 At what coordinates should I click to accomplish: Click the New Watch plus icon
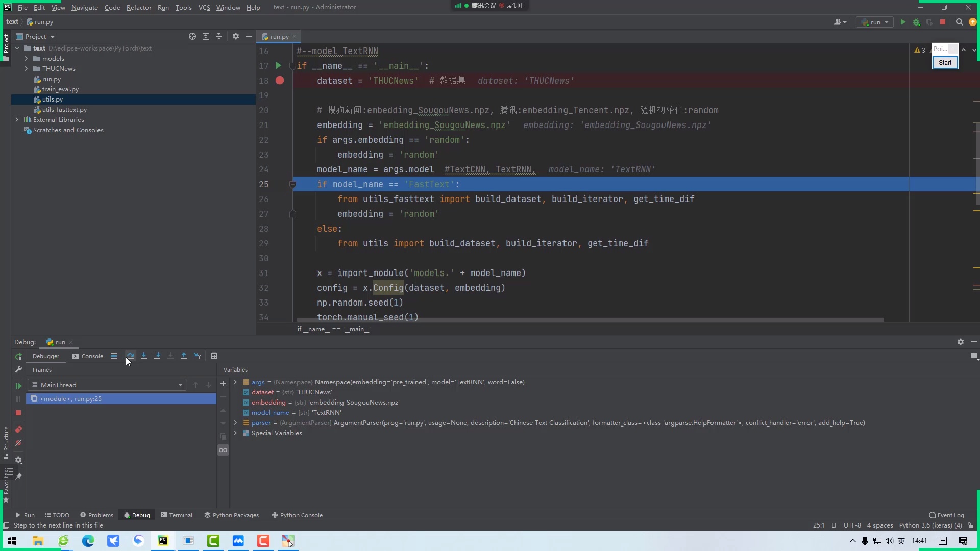tap(223, 384)
